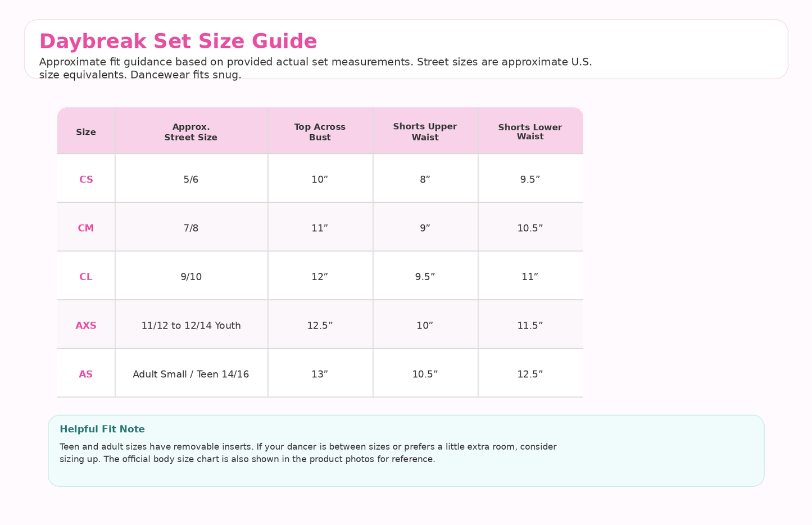Image resolution: width=812 pixels, height=525 pixels.
Task: Click the Shorts Upper Waist header
Action: point(425,132)
